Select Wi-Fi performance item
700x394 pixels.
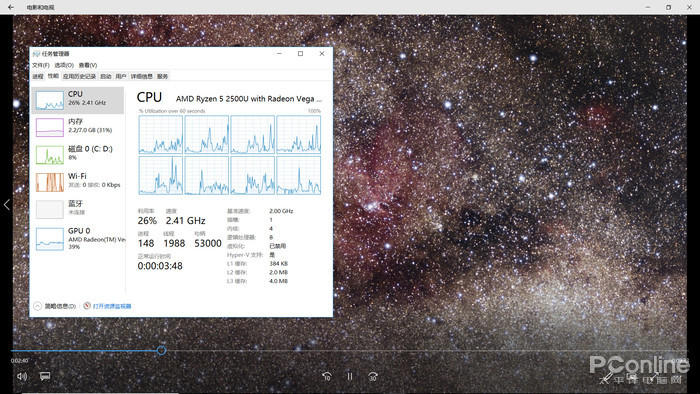(78, 182)
